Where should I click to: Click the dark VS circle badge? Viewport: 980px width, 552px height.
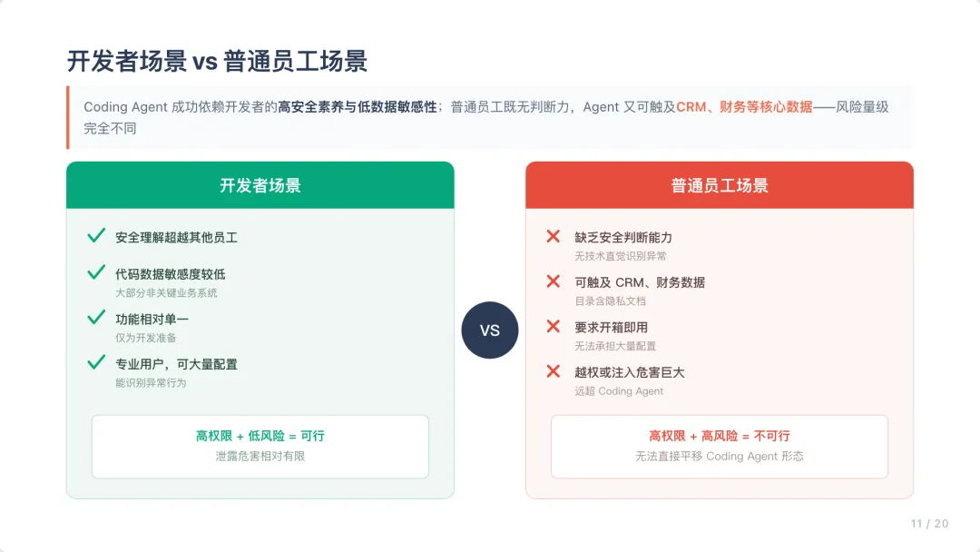490,330
